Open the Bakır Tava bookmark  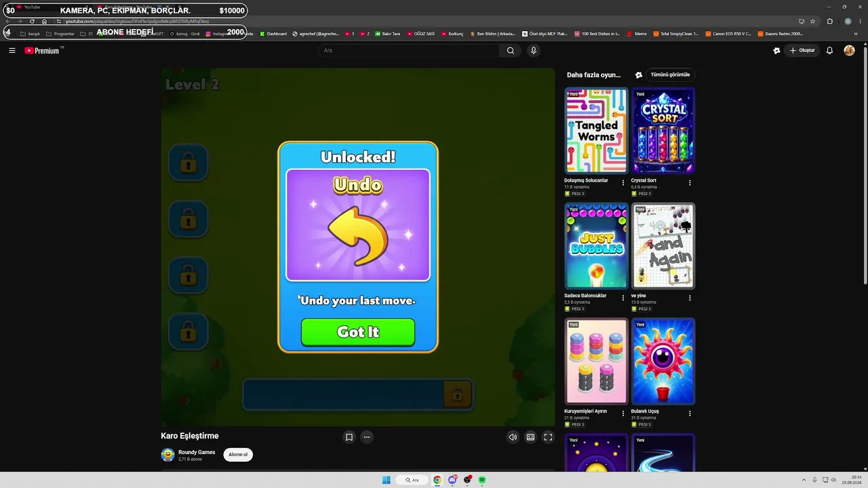[387, 33]
